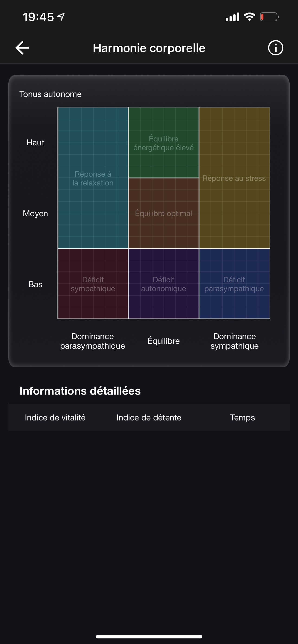
Task: Tap the battery indicator icon
Action: click(269, 17)
